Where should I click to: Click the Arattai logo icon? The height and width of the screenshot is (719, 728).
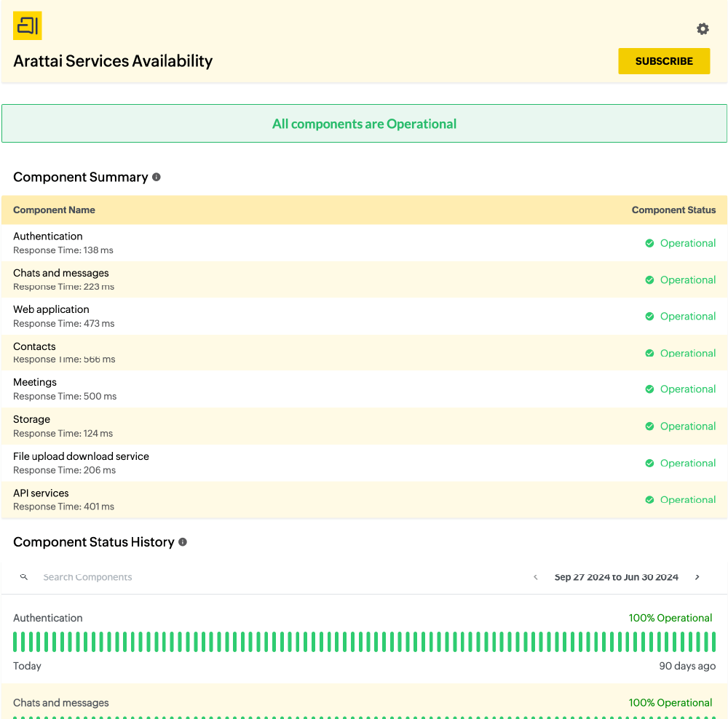tap(28, 26)
